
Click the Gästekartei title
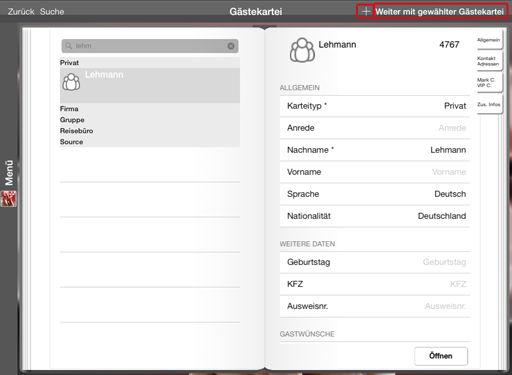point(256,12)
